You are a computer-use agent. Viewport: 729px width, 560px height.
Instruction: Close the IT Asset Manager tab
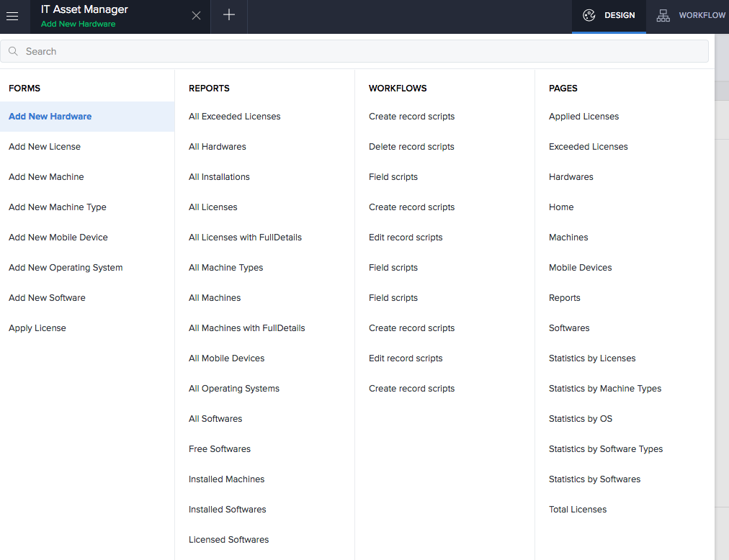tap(196, 16)
